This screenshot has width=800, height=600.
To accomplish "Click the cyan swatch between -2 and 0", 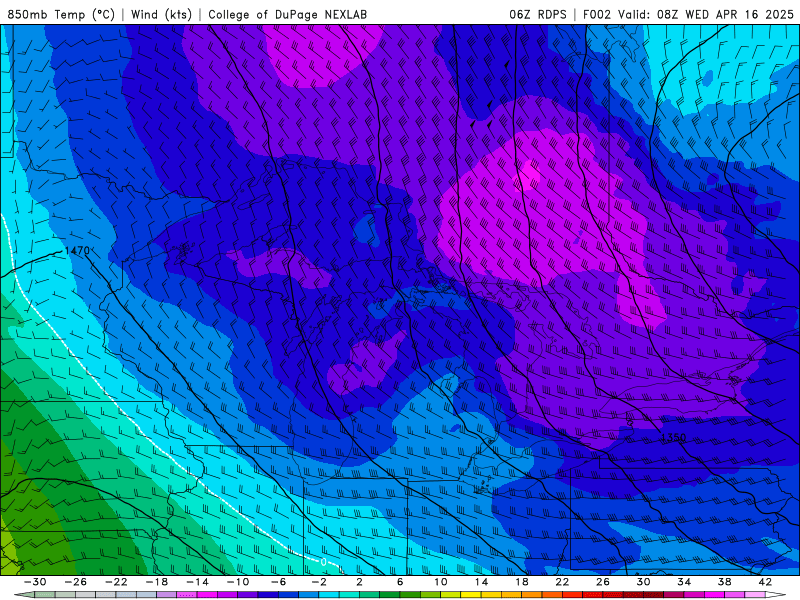I will click(x=329, y=595).
